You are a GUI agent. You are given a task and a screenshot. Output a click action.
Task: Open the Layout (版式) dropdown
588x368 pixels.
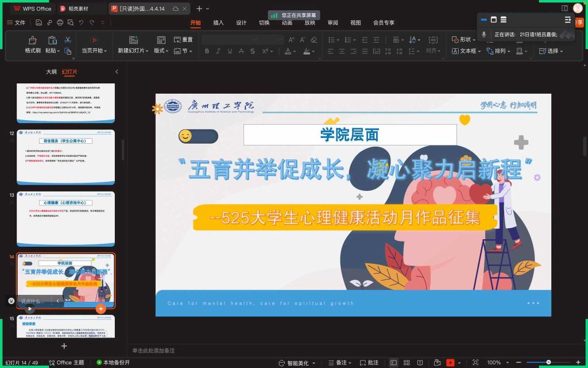point(161,51)
